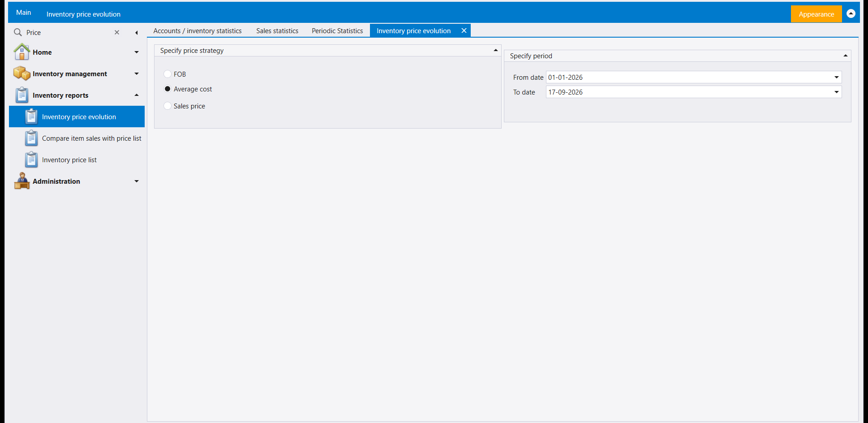The height and width of the screenshot is (423, 868).
Task: Switch to the Periodic Statistics tab
Action: pos(337,30)
